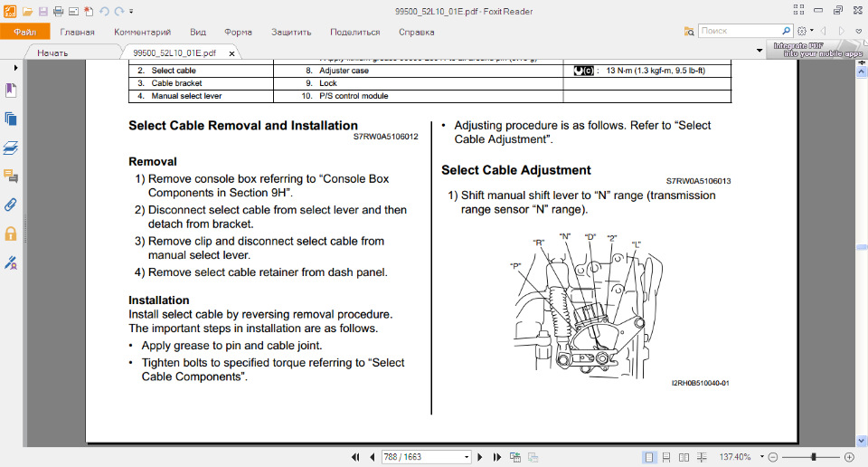Open the Поделиться ribbon tab
This screenshot has width=868, height=467.
[x=354, y=33]
